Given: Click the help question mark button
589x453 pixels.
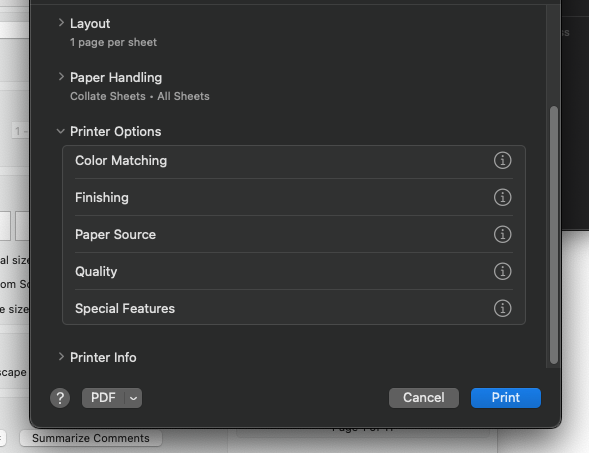Looking at the screenshot, I should coord(60,398).
